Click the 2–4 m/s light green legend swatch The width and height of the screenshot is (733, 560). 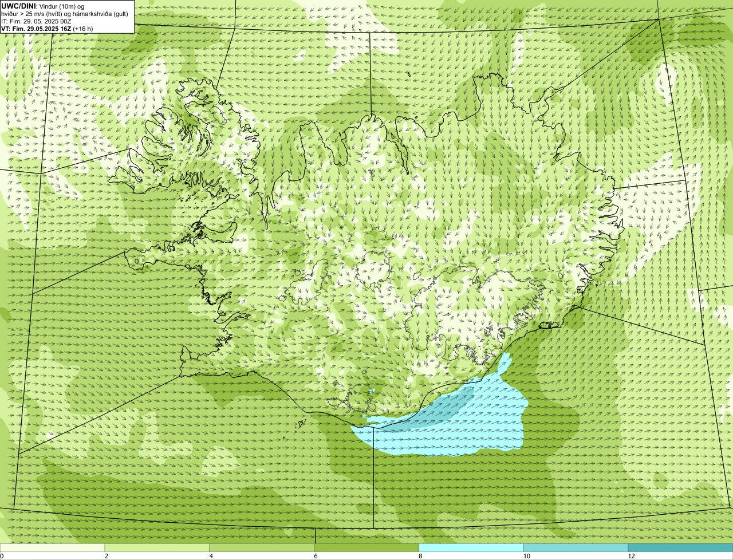point(157,547)
